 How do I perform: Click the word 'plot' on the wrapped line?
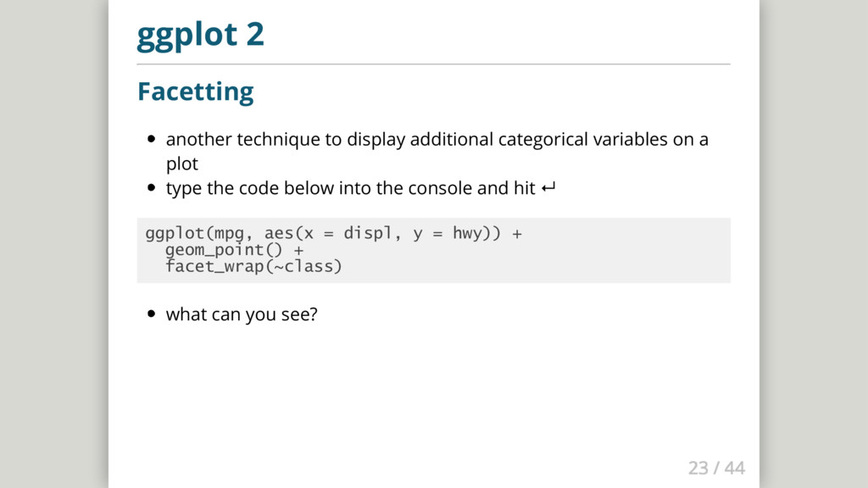[181, 164]
